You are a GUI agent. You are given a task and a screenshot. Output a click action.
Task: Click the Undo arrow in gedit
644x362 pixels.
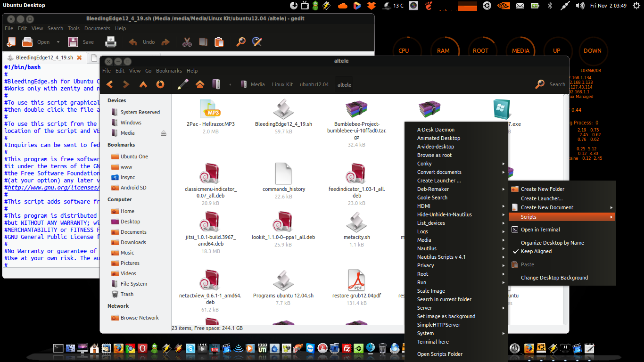(x=133, y=42)
